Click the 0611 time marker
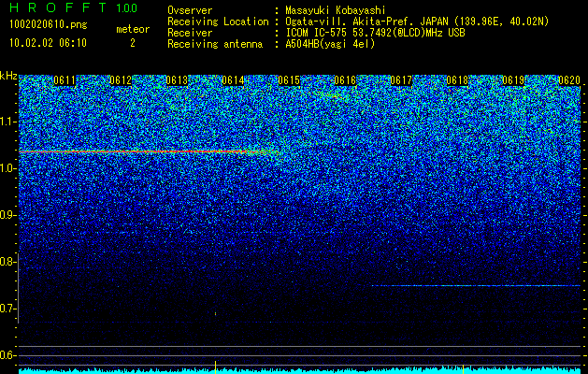The width and height of the screenshot is (588, 374). pos(65,80)
